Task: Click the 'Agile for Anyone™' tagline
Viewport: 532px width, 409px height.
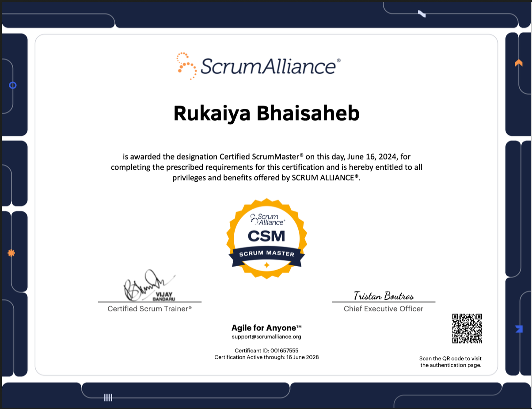Action: coord(266,328)
